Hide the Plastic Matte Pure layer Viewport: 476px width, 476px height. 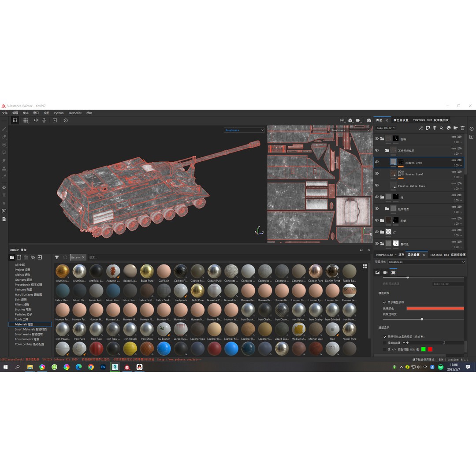click(x=377, y=185)
